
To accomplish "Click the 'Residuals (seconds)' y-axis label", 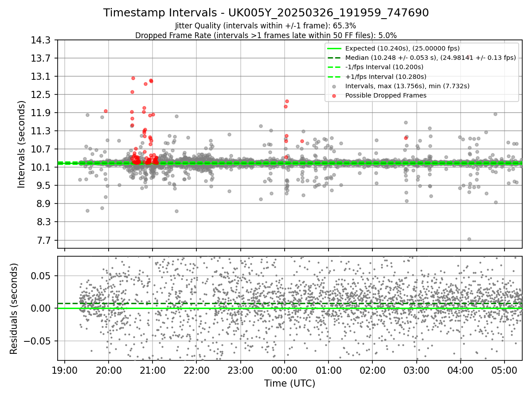I will click(14, 309).
